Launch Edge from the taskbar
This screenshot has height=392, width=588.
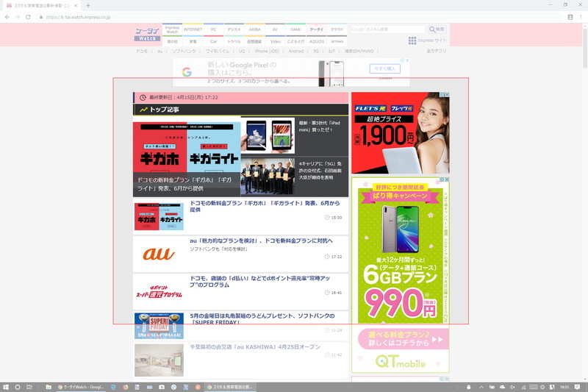coord(113,387)
